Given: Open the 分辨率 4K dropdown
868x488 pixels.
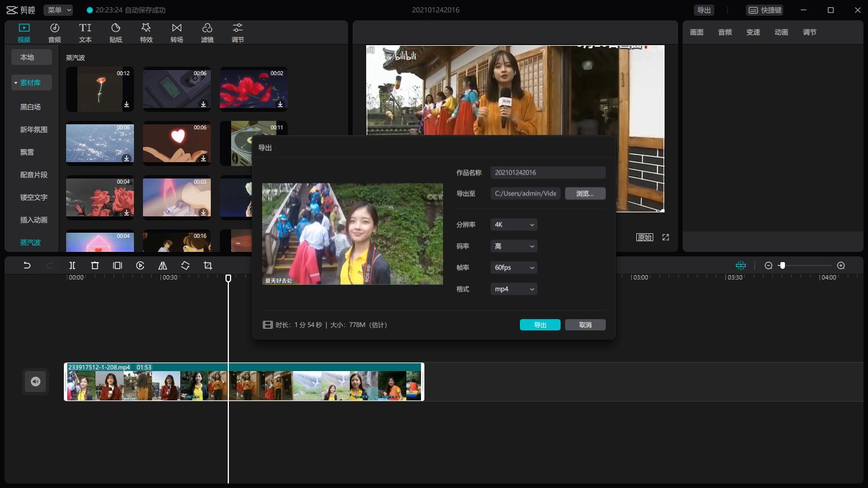Looking at the screenshot, I should click(x=514, y=225).
